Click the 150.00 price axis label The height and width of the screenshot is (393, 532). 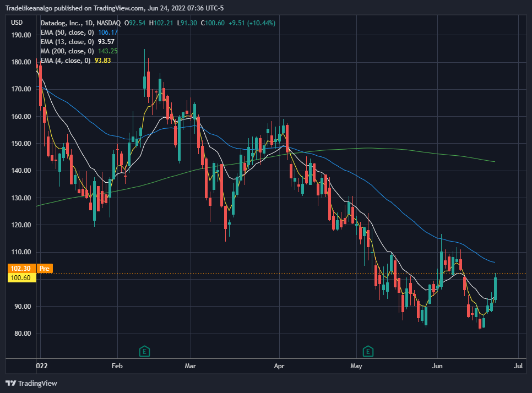(21, 144)
